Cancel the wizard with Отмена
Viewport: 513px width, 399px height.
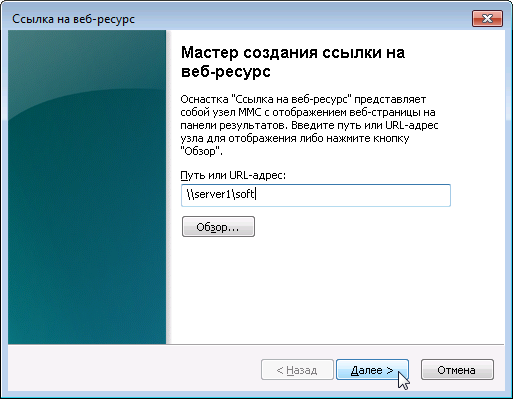457,370
